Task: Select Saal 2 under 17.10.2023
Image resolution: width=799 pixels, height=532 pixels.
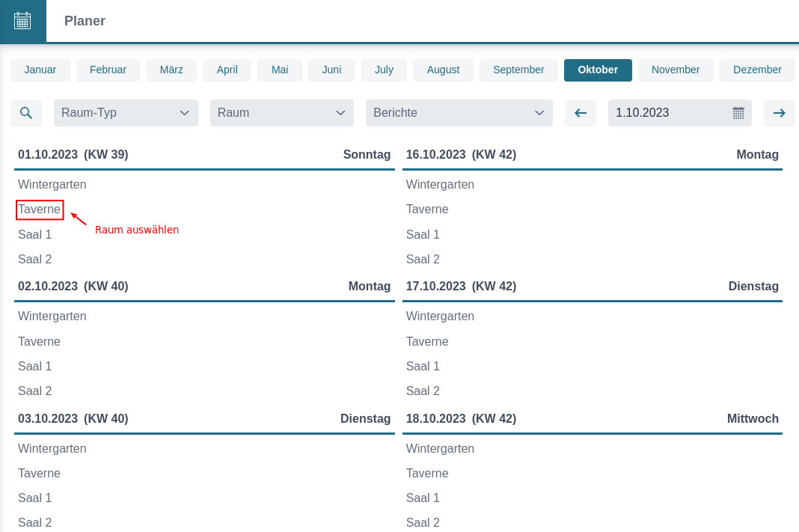Action: (x=423, y=391)
